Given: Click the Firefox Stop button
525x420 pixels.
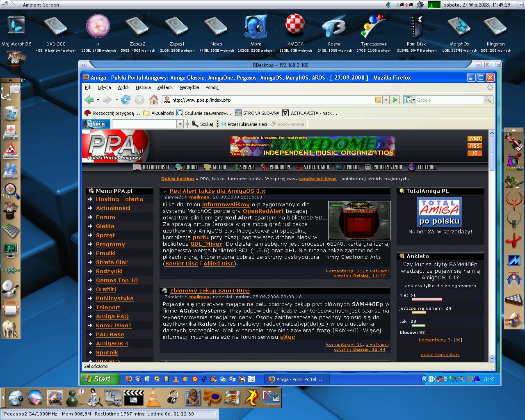Looking at the screenshot, I should [x=140, y=100].
